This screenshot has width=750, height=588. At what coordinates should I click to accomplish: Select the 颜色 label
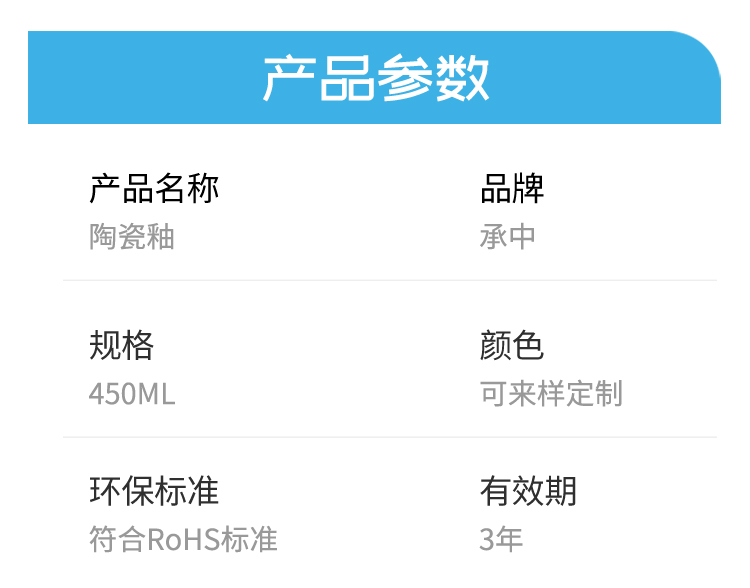click(x=512, y=345)
